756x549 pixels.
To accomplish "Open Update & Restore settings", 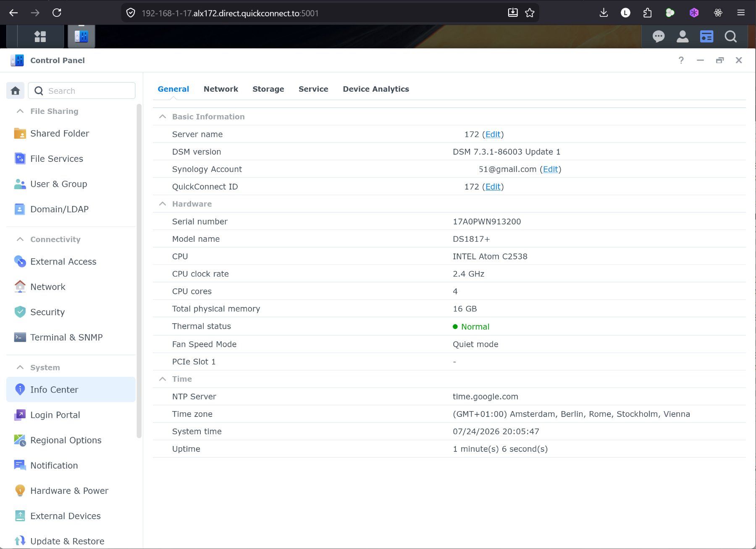I will pos(71,541).
